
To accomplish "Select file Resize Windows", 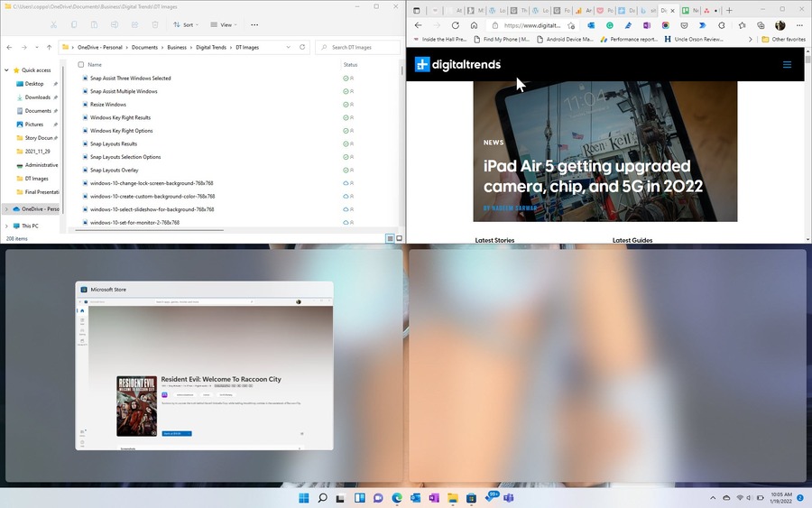I will pos(107,105).
